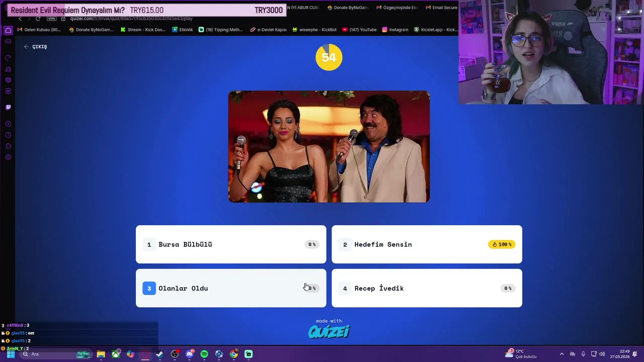Image resolution: width=644 pixels, height=362 pixels.
Task: Open Kicklet.app bookmark
Action: [x=436, y=30]
